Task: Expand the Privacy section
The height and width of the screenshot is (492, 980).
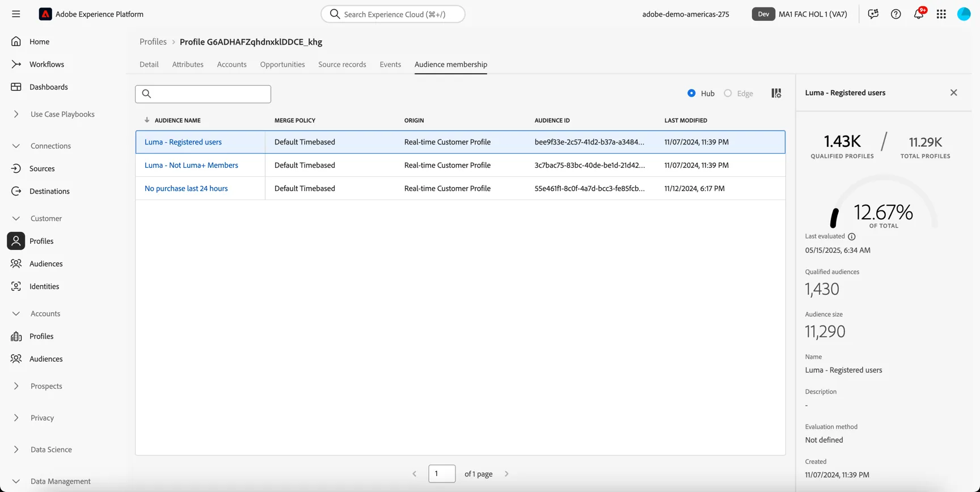Action: coord(16,418)
